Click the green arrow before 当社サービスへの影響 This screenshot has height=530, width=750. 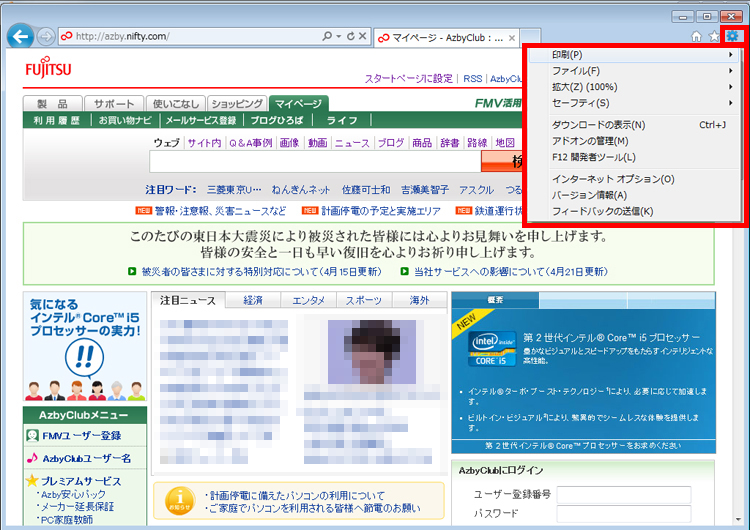click(x=404, y=271)
